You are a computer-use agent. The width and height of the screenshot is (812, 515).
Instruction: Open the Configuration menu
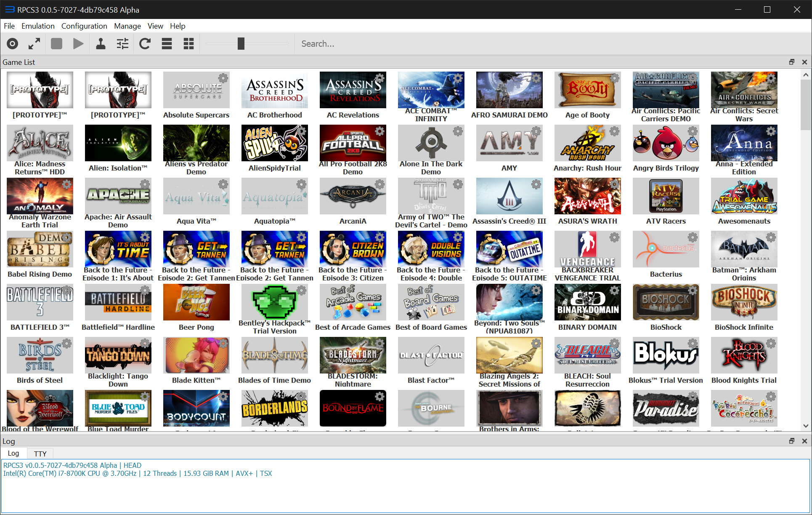coord(84,26)
